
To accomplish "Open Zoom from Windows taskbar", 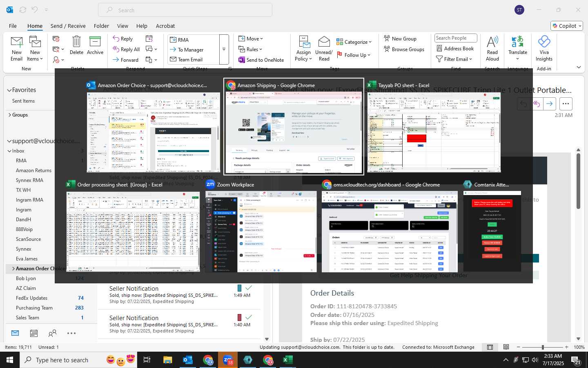I will coord(228,360).
